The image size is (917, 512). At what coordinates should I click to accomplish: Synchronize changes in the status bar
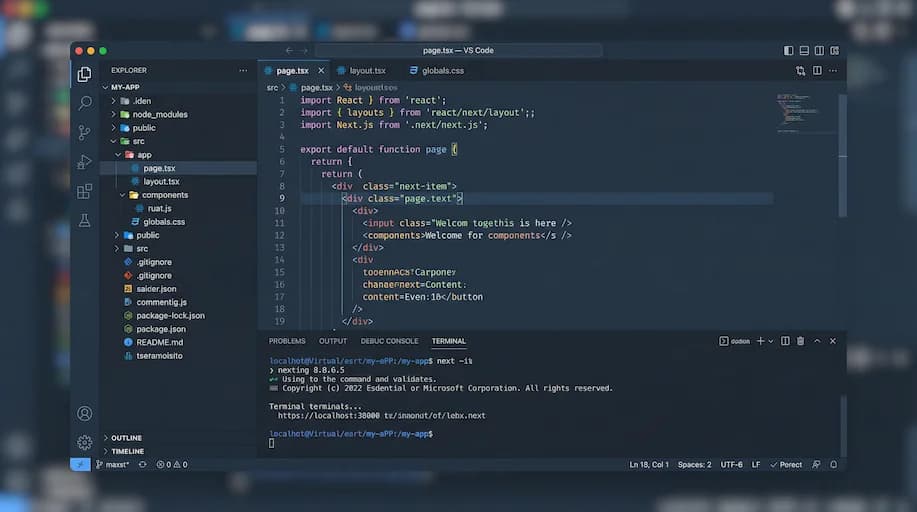(x=143, y=465)
